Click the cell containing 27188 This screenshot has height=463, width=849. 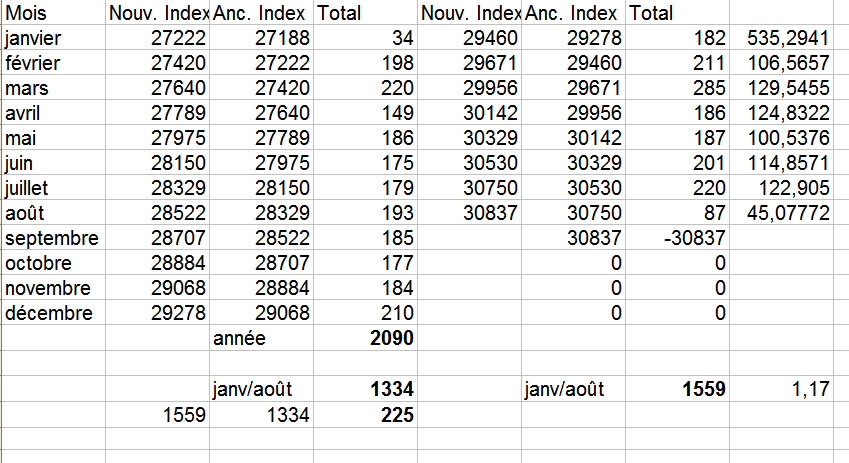pos(262,37)
